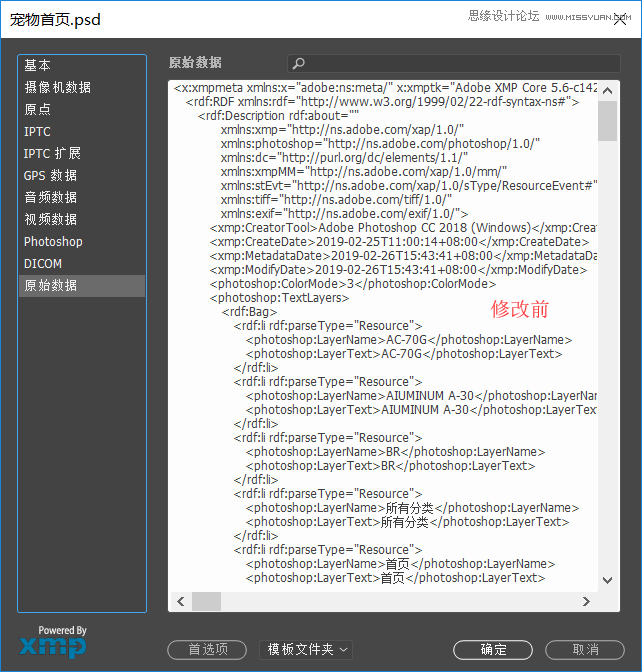642x672 pixels.
Task: Click the LayerText 所有分类 line
Action: click(407, 522)
